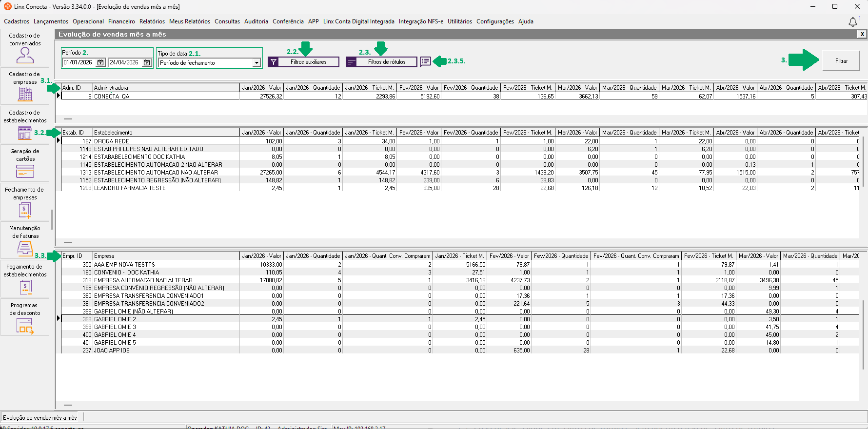Open Linx Conta Digital Integrada menu
Image resolution: width=868 pixels, height=429 pixels.
point(359,21)
